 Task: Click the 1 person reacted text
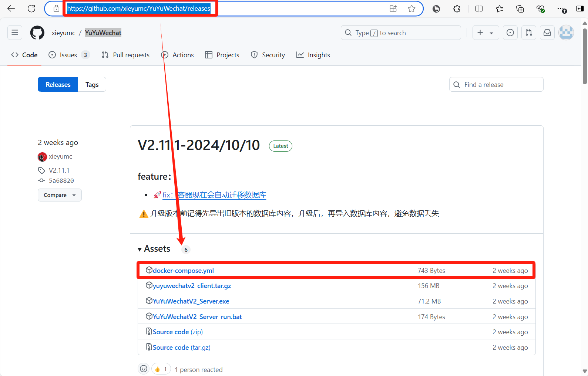(199, 369)
